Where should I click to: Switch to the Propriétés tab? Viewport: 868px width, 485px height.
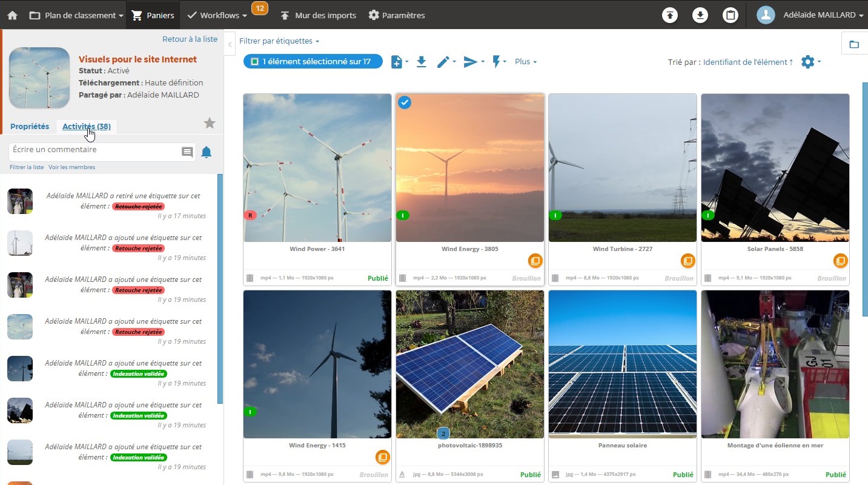30,127
